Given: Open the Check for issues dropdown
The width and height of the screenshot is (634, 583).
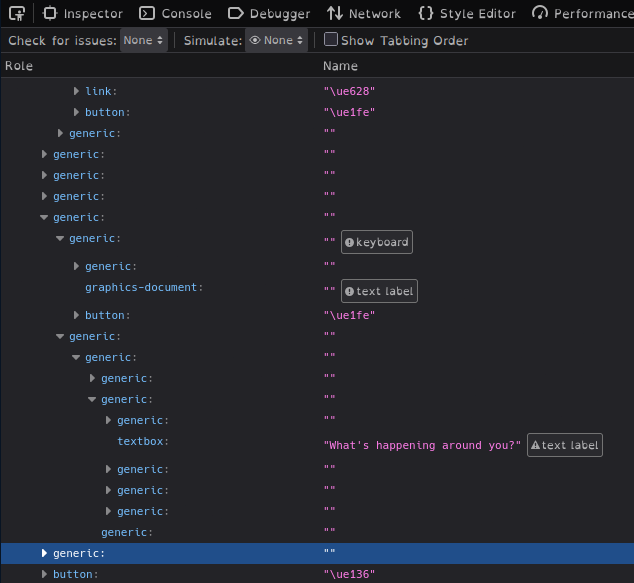Looking at the screenshot, I should coord(143,40).
